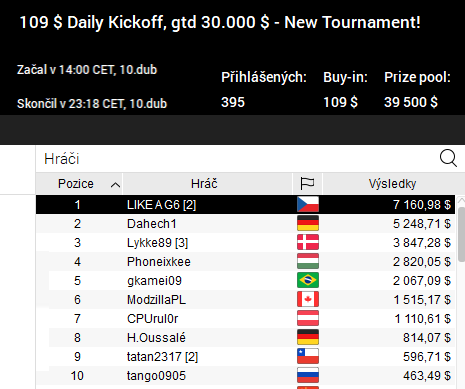This screenshot has width=465, height=389.
Task: Click the players list scrollbar thumb
Action: (461, 234)
